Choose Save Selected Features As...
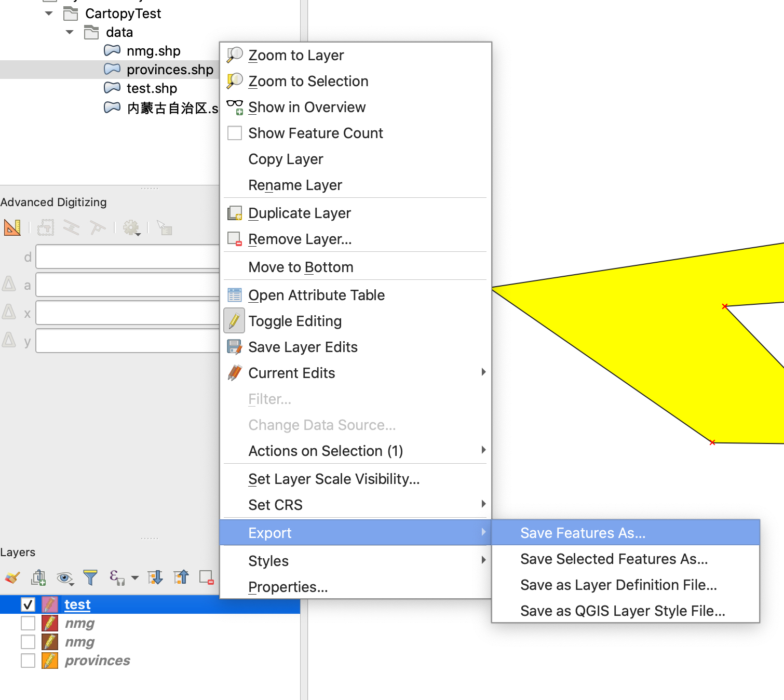Screen dimensions: 784x700 (x=626, y=559)
